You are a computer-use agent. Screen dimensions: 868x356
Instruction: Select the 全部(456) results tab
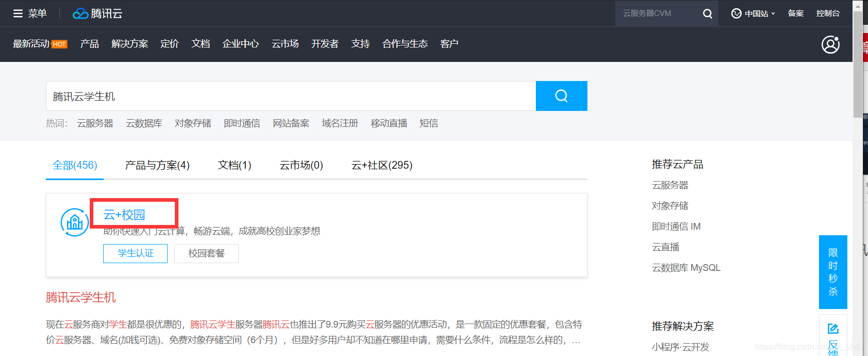75,165
